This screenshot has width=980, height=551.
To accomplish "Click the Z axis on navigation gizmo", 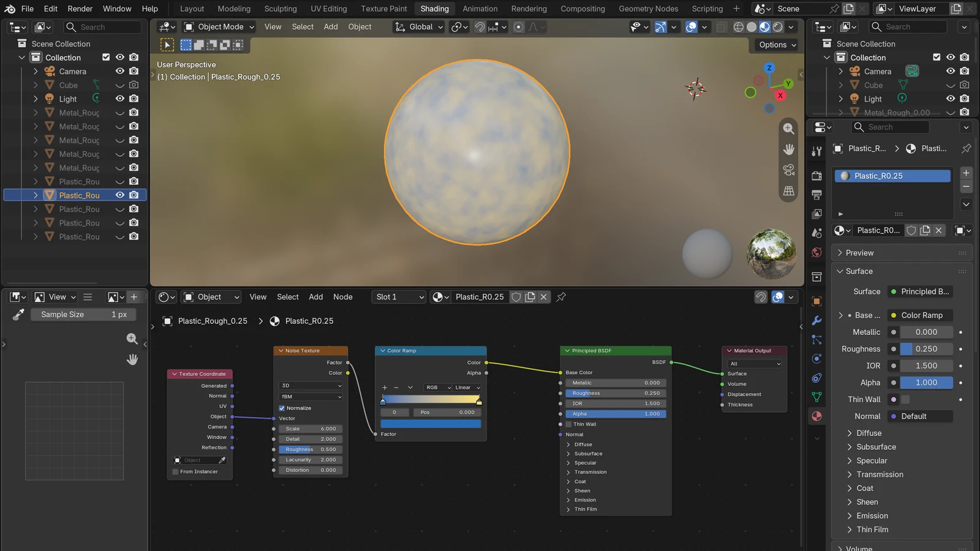I will click(x=769, y=68).
